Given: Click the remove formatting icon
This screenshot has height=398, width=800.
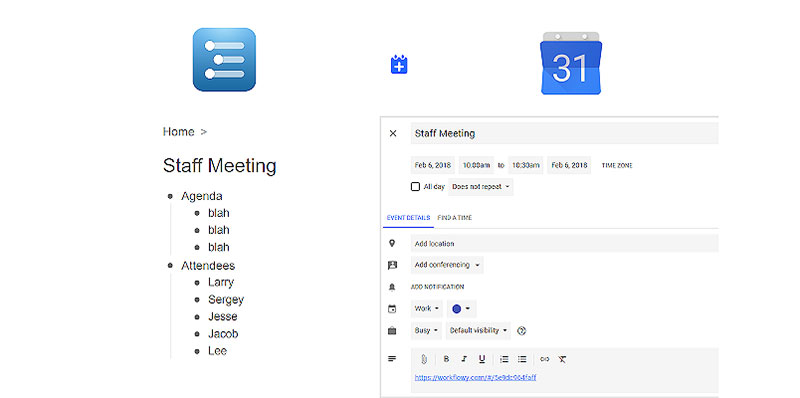Looking at the screenshot, I should 562,359.
